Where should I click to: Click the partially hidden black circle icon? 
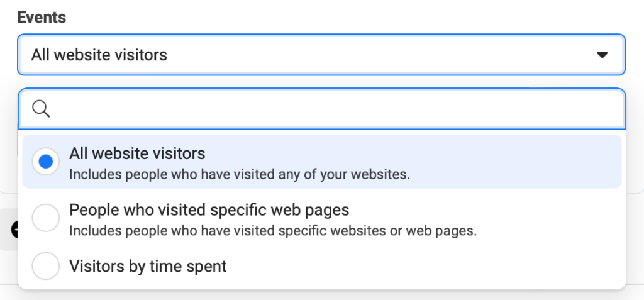click(x=14, y=230)
